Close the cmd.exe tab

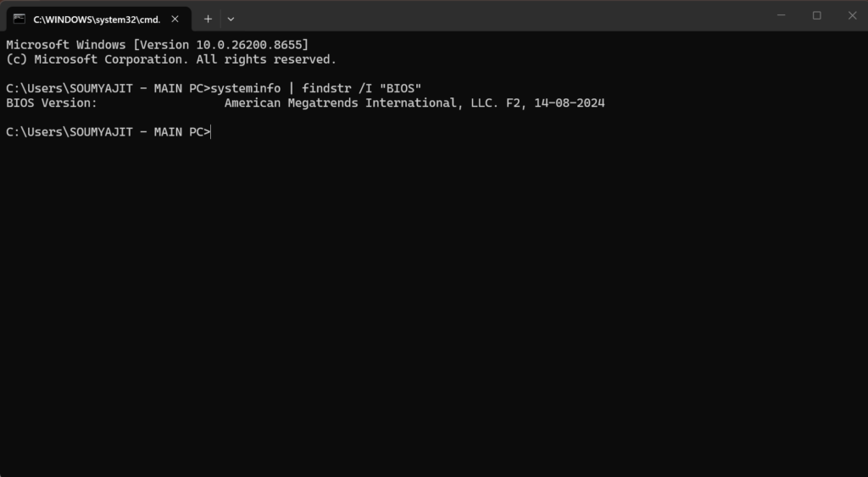175,19
